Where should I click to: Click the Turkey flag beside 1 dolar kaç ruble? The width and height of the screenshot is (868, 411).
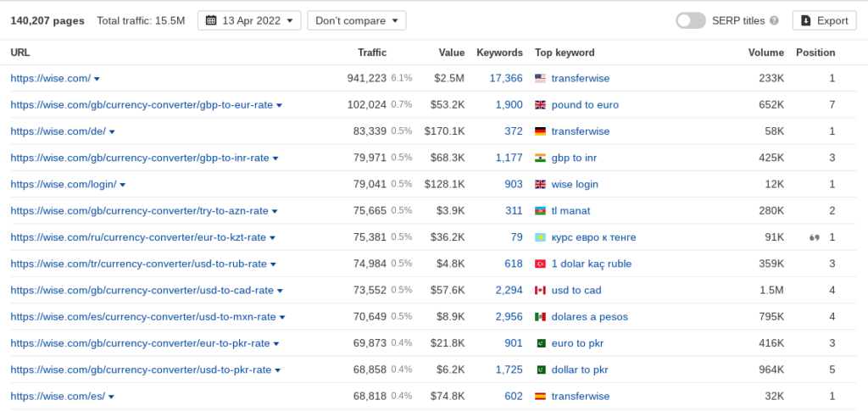(540, 264)
